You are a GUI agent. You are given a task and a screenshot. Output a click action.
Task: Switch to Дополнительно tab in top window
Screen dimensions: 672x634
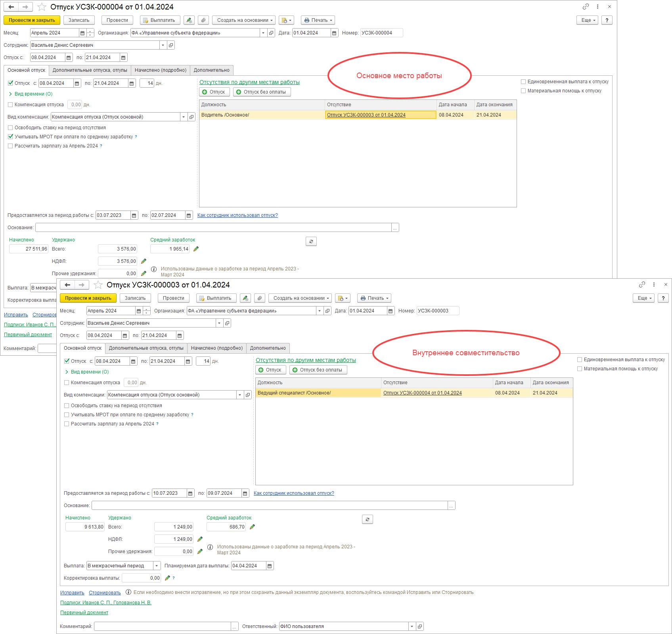pyautogui.click(x=212, y=70)
